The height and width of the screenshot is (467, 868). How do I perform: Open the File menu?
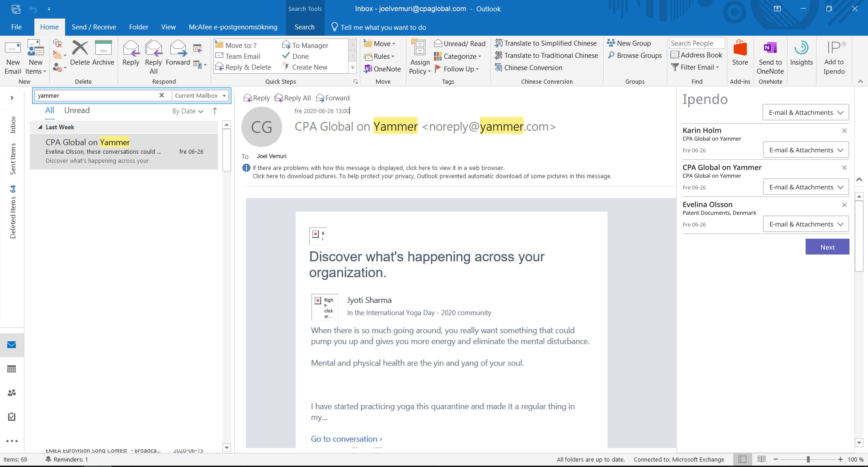[16, 27]
